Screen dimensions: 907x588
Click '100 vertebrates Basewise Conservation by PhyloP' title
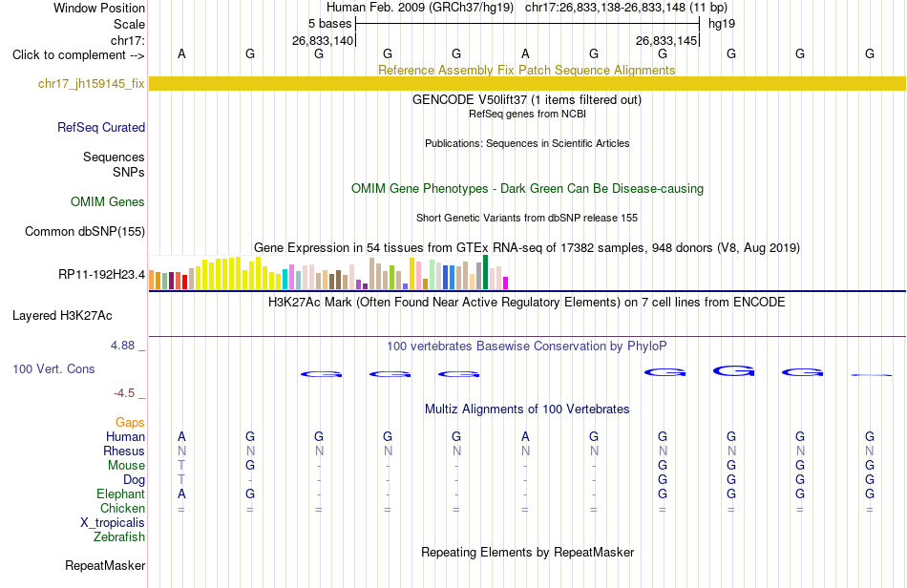pyautogui.click(x=527, y=346)
